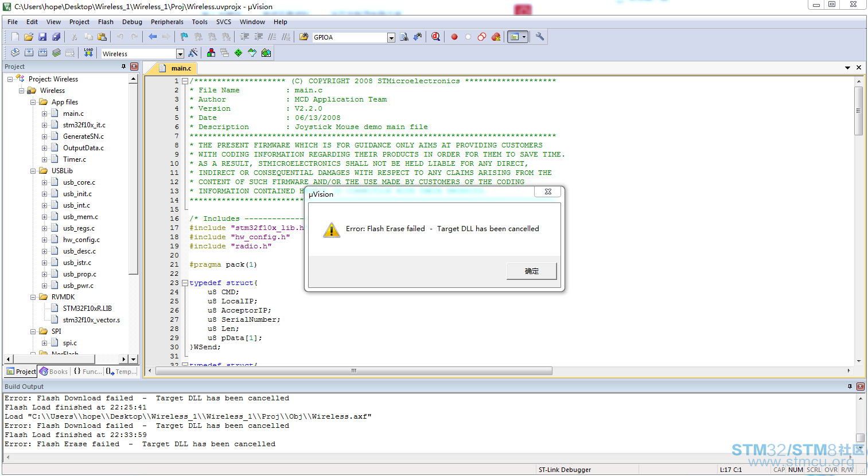This screenshot has width=868, height=476.
Task: Open the Pack Installer icon
Action: click(266, 53)
